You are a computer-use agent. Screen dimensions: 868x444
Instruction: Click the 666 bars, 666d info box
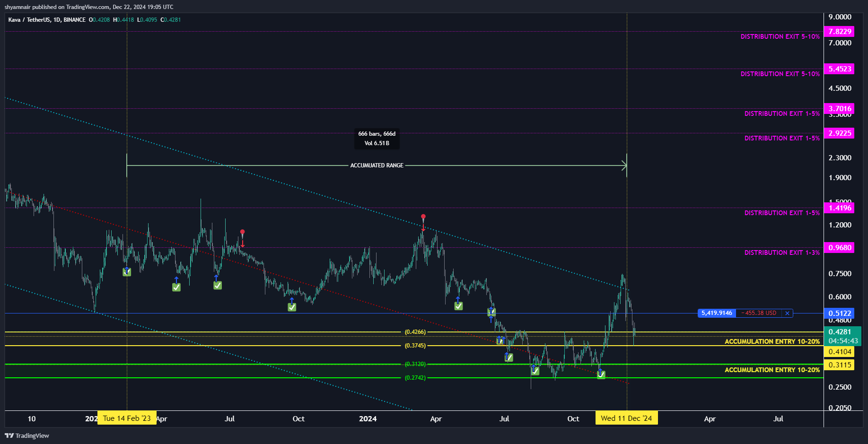[377, 139]
